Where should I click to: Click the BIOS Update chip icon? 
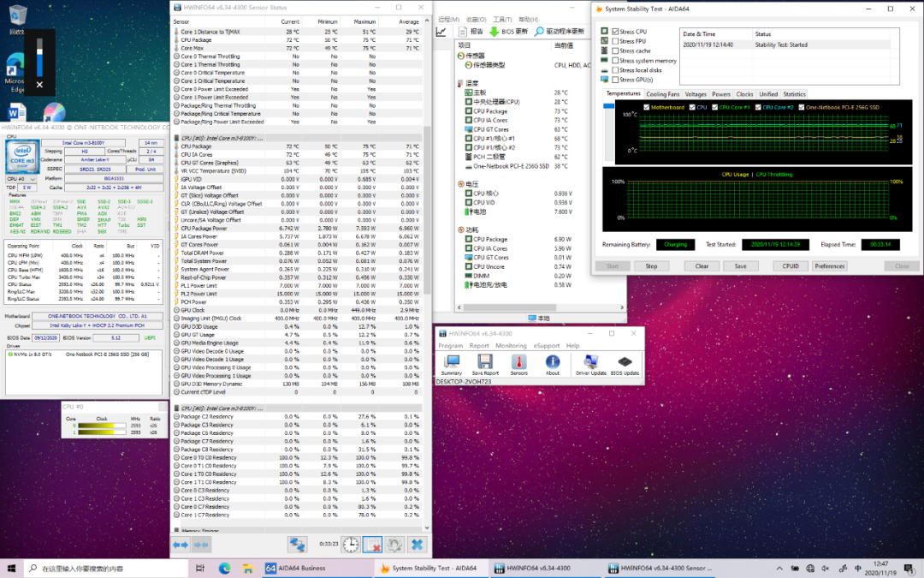[625, 363]
